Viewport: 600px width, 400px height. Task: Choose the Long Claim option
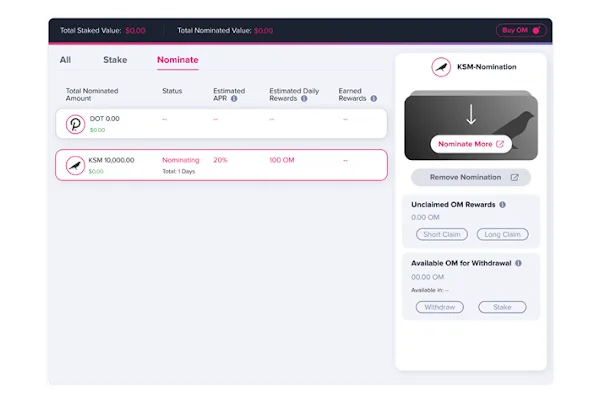[x=502, y=234]
